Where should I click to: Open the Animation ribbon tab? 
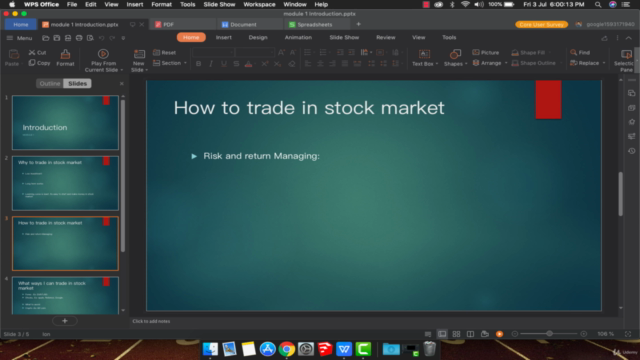[x=298, y=38]
